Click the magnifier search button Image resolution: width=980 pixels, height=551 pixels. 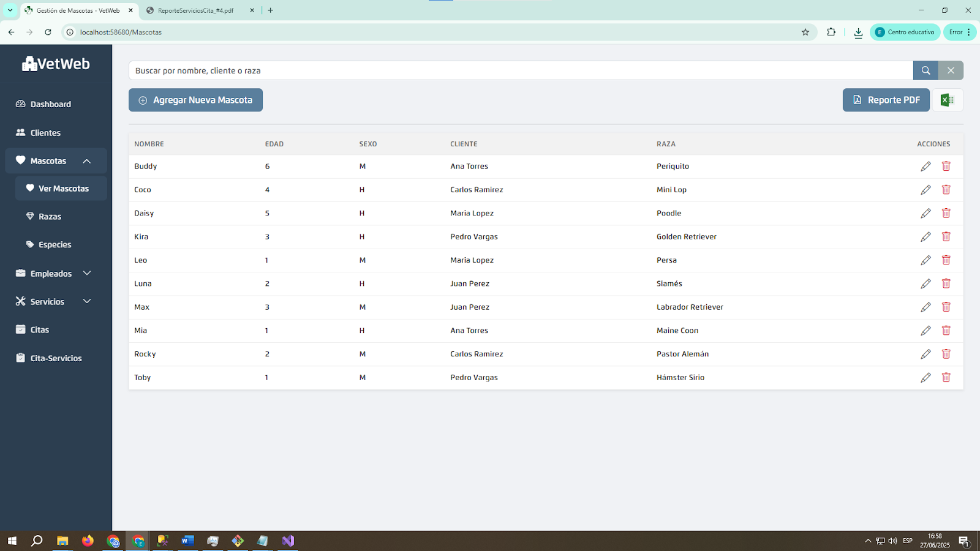pos(925,70)
